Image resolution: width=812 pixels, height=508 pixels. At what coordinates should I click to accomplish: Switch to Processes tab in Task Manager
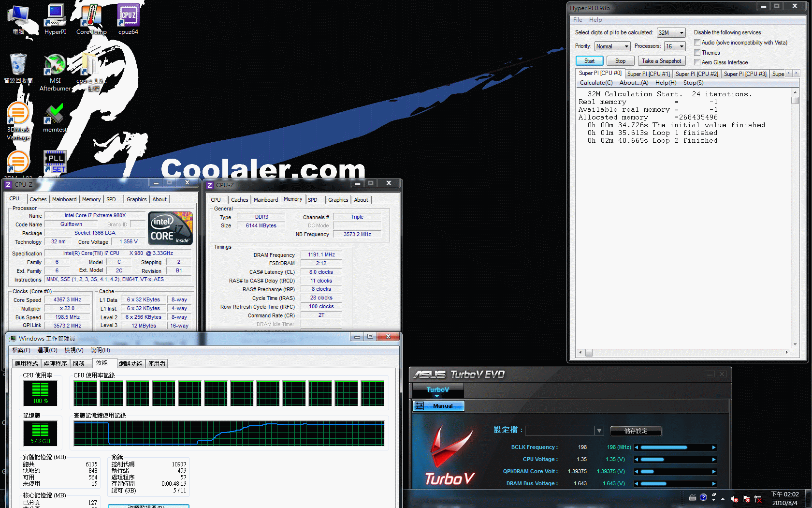55,364
